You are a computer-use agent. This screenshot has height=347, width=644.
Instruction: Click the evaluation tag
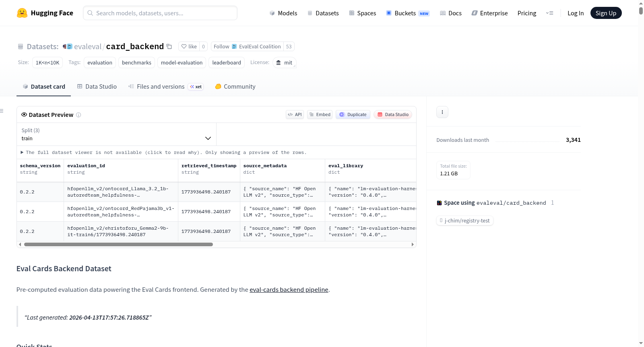click(100, 62)
